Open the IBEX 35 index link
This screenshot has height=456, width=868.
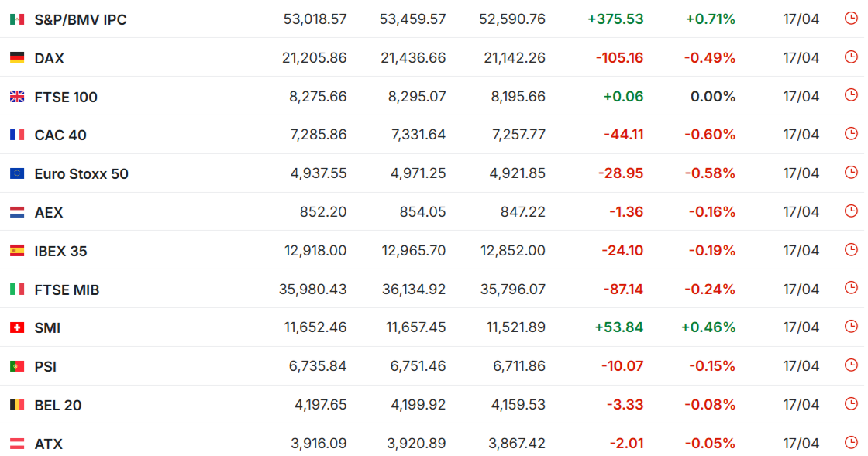tap(61, 252)
